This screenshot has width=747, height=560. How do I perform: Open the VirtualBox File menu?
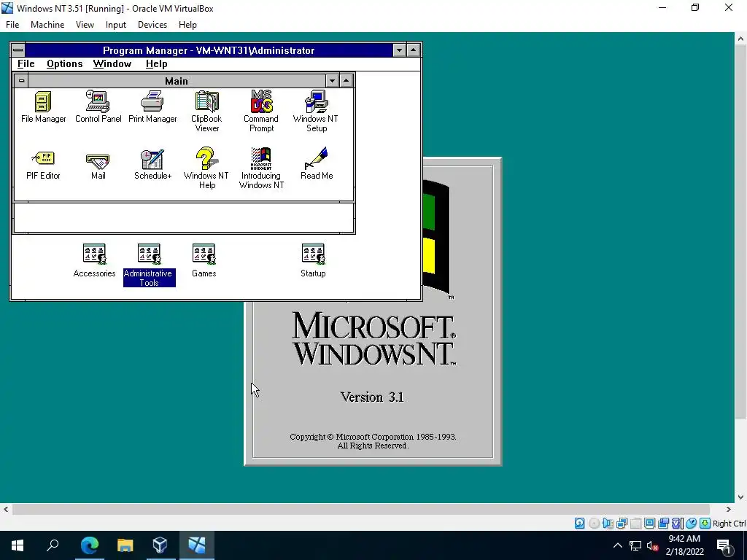(12, 25)
